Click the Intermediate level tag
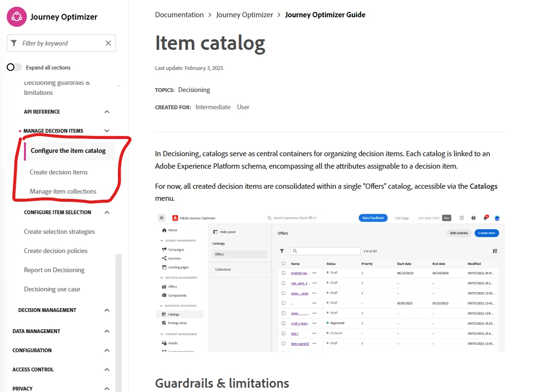The image size is (533, 392). coord(213,107)
